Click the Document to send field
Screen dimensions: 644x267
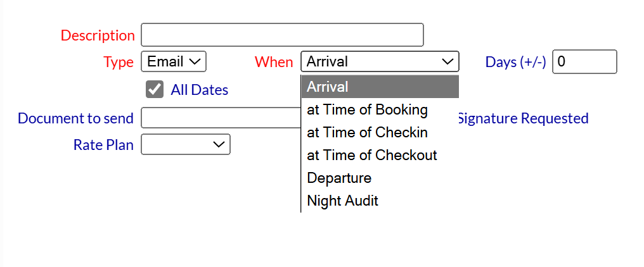(220, 118)
